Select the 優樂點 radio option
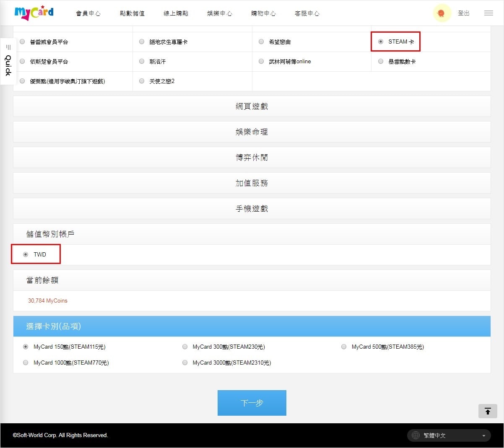 coord(22,81)
